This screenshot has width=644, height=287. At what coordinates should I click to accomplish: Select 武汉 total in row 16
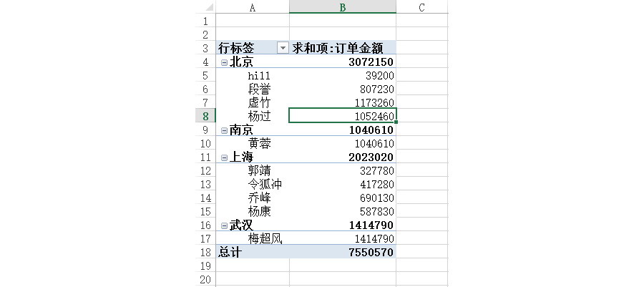coord(343,225)
